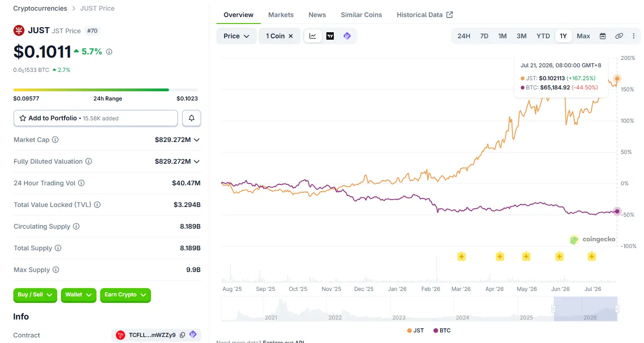Click the Cryptocurrencies breadcrumb link
The width and height of the screenshot is (644, 343).
(x=40, y=8)
